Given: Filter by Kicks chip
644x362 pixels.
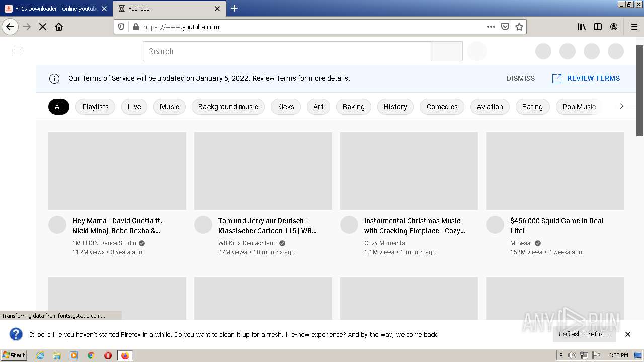Looking at the screenshot, I should click(285, 107).
